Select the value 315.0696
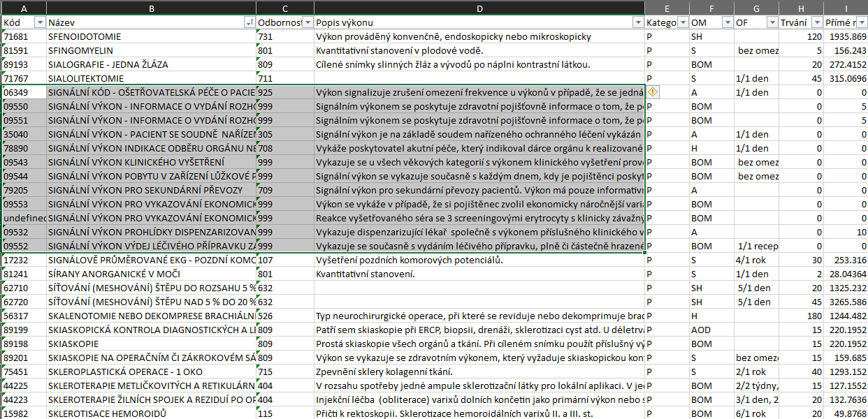Screen dimensions: 868x419 846,78
